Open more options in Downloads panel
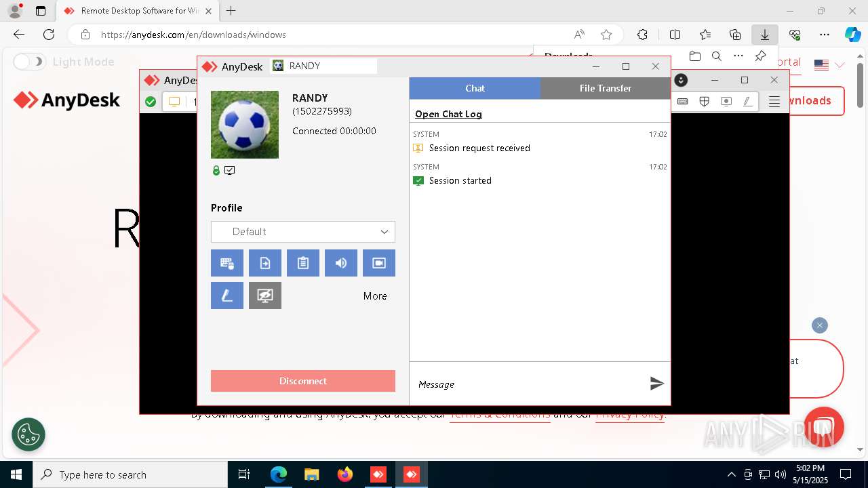This screenshot has width=868, height=488. pyautogui.click(x=738, y=56)
